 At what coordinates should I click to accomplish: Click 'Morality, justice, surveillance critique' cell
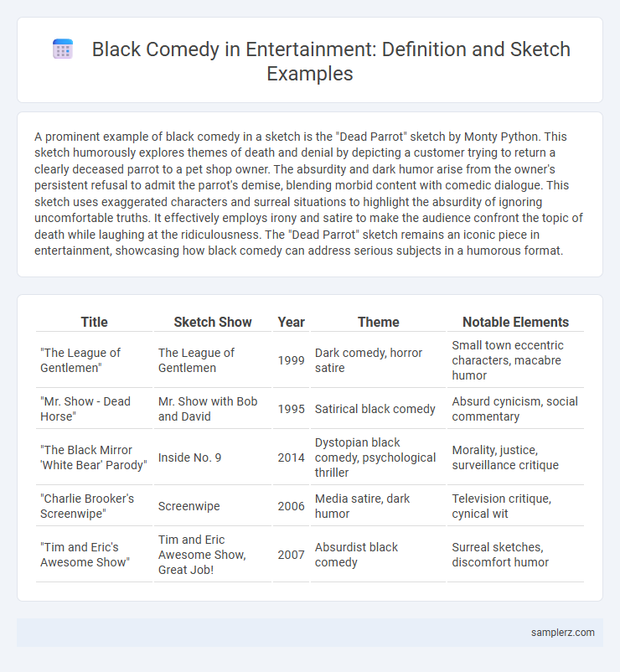pyautogui.click(x=515, y=457)
